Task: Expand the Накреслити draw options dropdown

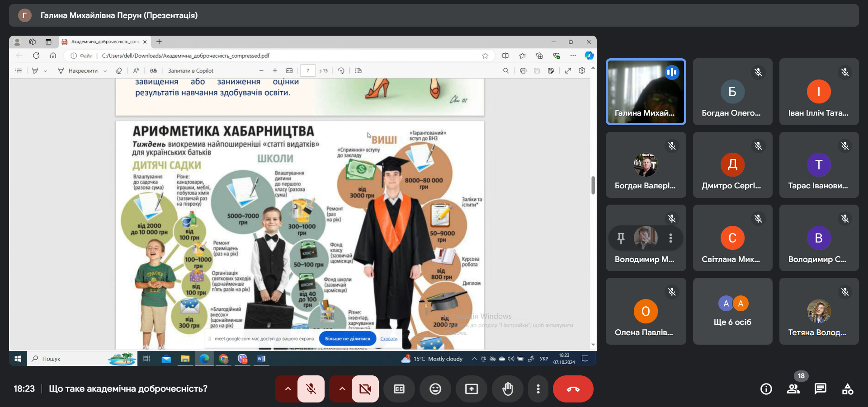Action: [x=105, y=71]
